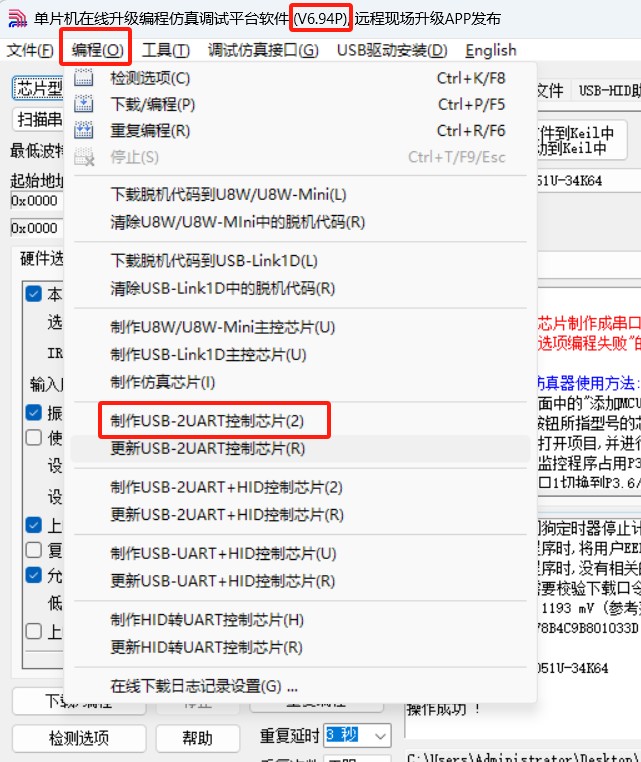Choose 清除USB-Link1D中的脱机代码(R)
The height and width of the screenshot is (762, 641).
pyautogui.click(x=300, y=289)
